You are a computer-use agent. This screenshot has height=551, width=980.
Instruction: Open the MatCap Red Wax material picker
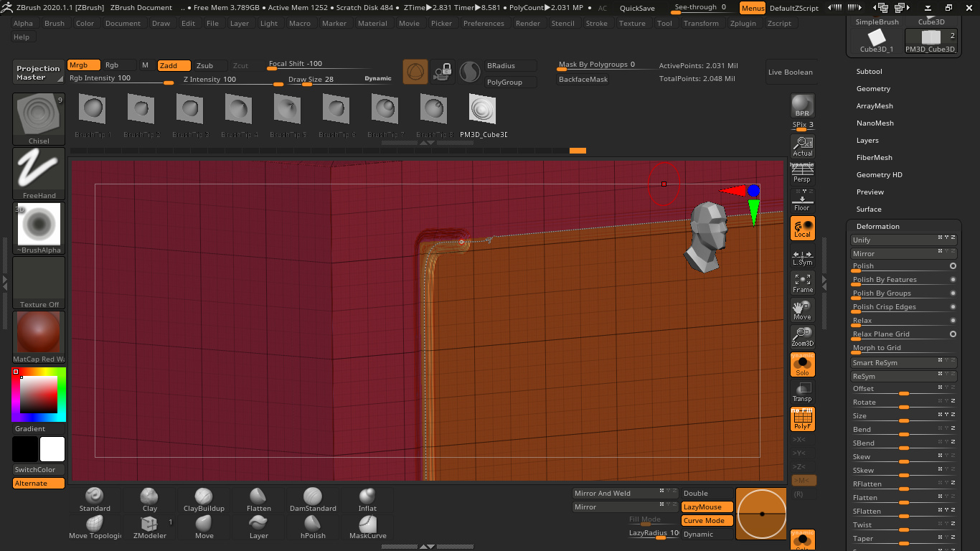(39, 337)
